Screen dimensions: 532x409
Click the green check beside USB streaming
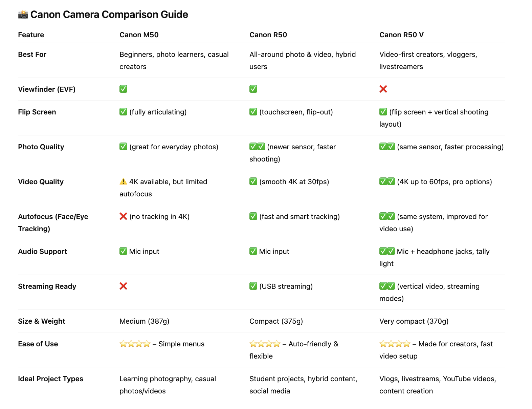tap(253, 286)
